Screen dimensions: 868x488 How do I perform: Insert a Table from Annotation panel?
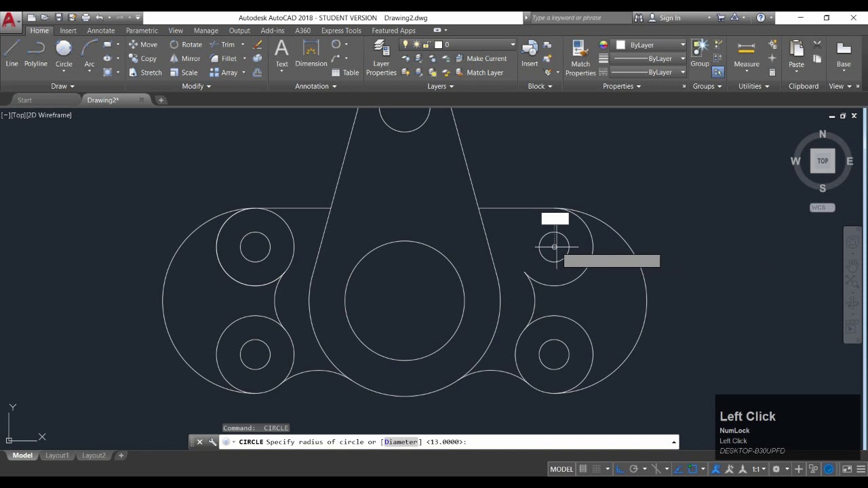point(345,73)
